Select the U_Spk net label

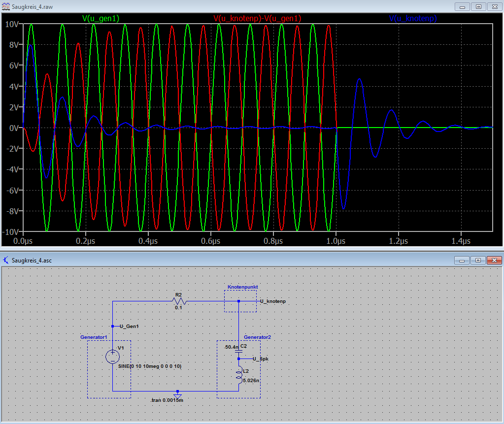261,359
